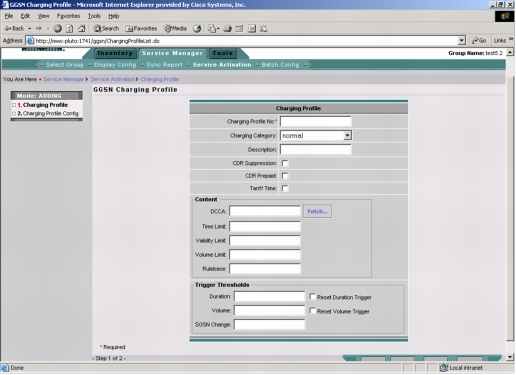Click the page scrollbar down arrow
The height and width of the screenshot is (375, 516).
pos(510,357)
